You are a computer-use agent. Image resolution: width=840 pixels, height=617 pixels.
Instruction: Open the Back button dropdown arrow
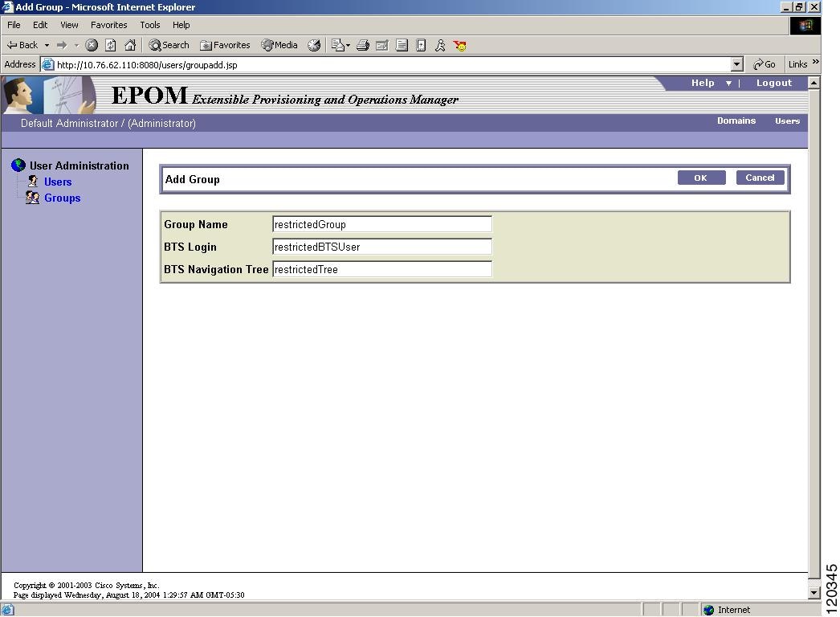[47, 45]
